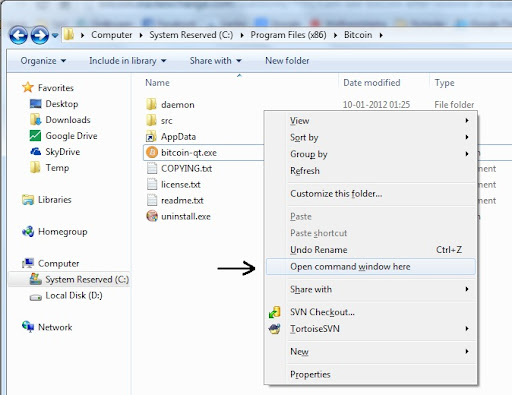Click System Reserved (C:) breadcrumb segment
This screenshot has height=395, width=512.
pos(191,35)
